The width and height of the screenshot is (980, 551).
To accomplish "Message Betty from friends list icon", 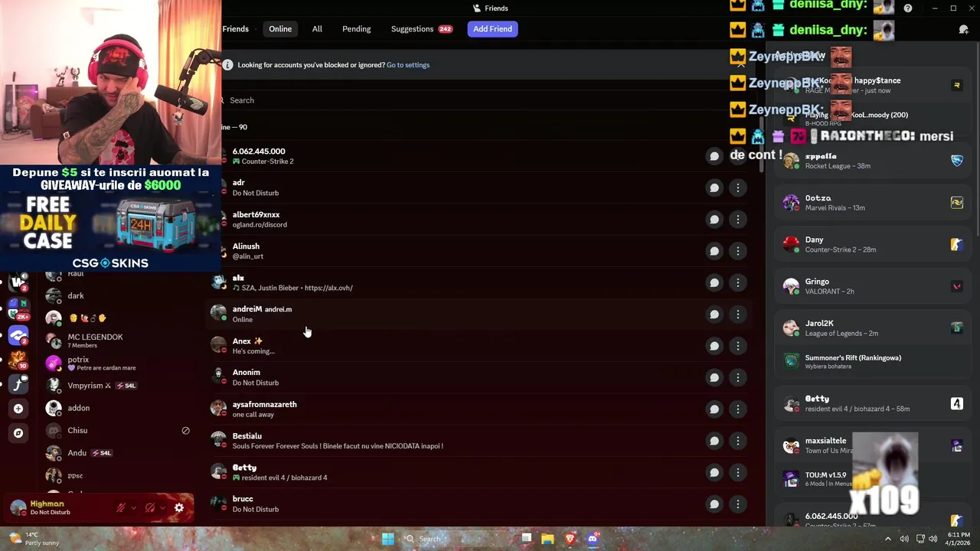I will click(714, 472).
